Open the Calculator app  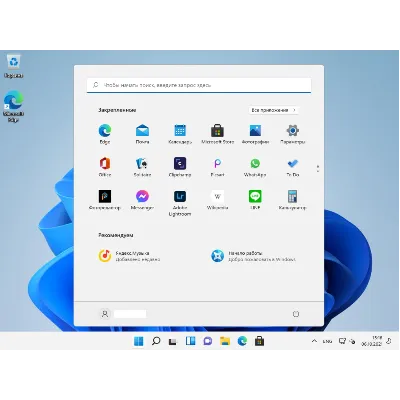[x=293, y=200]
